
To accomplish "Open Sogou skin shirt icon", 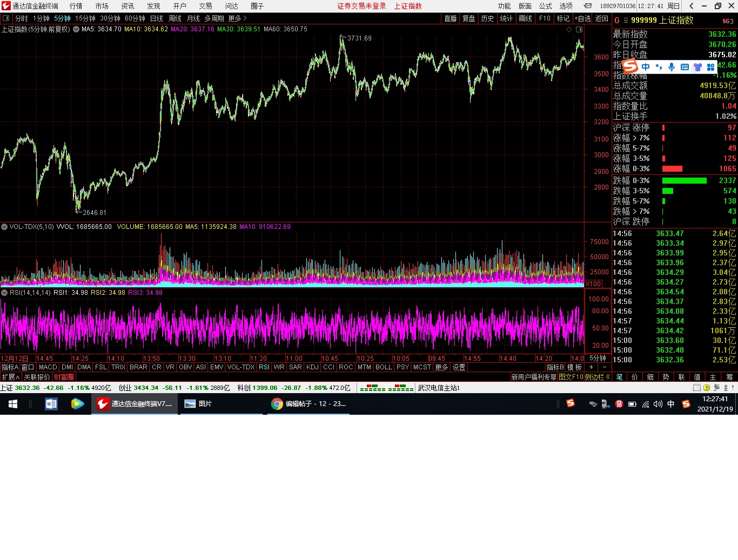I will (x=697, y=67).
